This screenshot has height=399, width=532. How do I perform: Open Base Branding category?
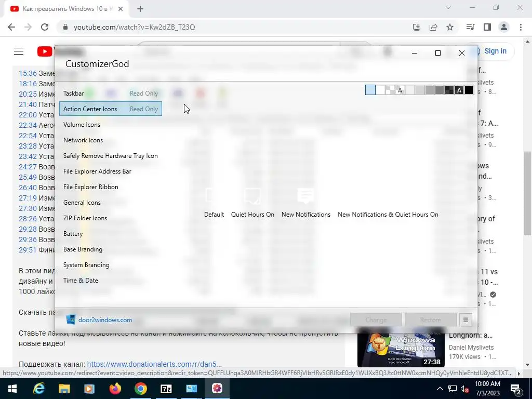point(111,249)
